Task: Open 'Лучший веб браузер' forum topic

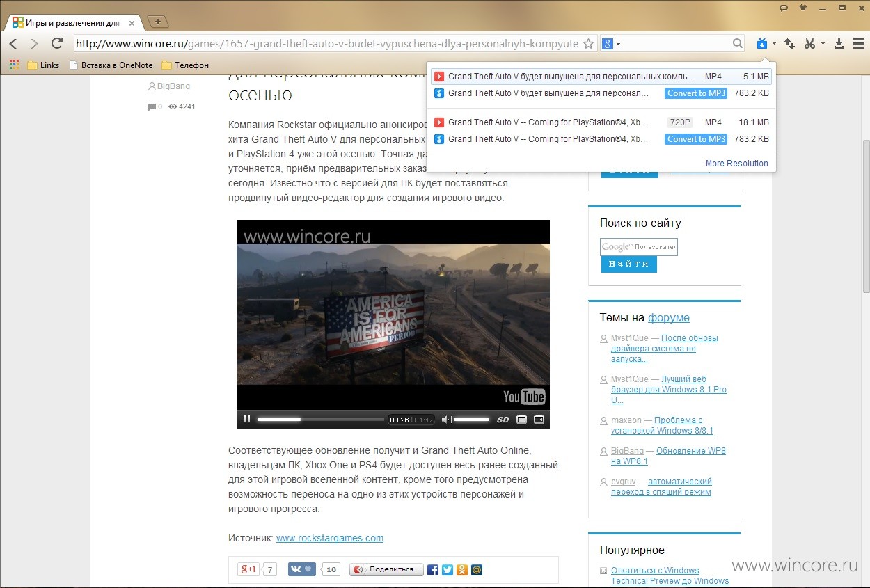Action: 669,390
